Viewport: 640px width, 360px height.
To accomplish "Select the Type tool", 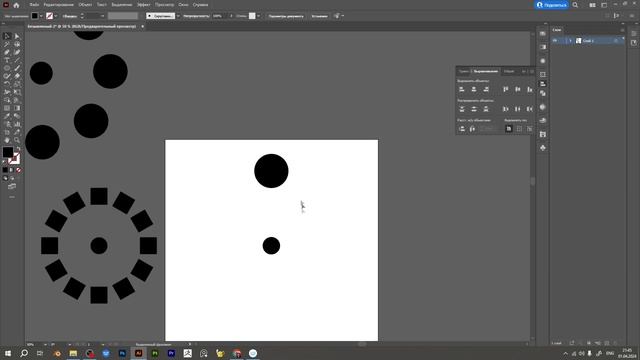I will [7, 60].
